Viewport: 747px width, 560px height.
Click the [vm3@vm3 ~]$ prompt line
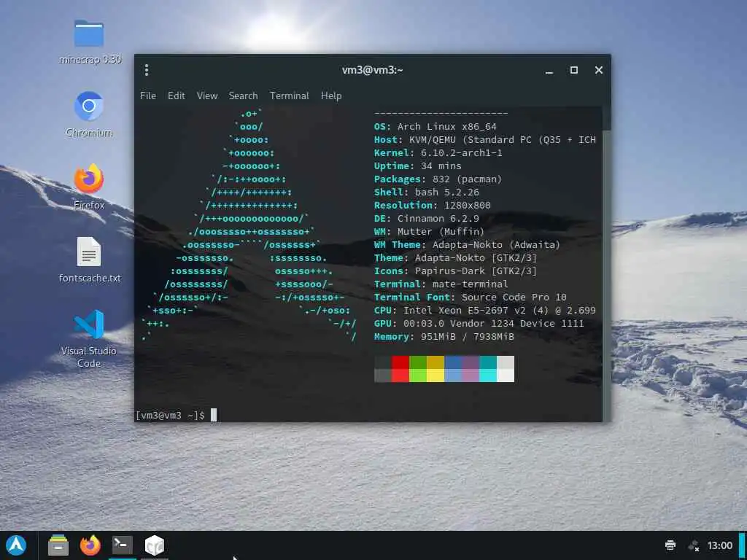click(177, 415)
